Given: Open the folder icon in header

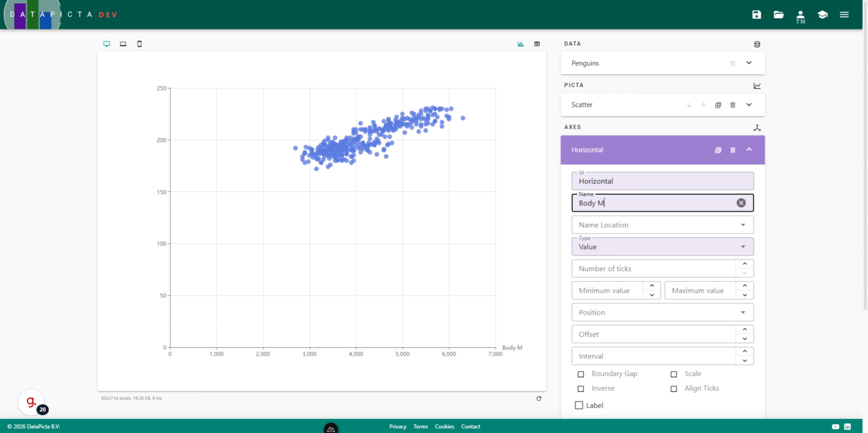Looking at the screenshot, I should click(778, 14).
